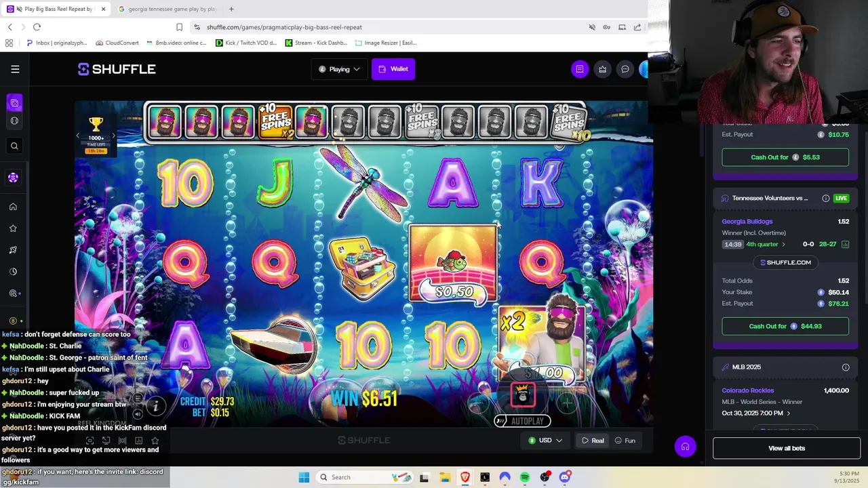Reload the page
The image size is (868, 488).
coord(37,27)
